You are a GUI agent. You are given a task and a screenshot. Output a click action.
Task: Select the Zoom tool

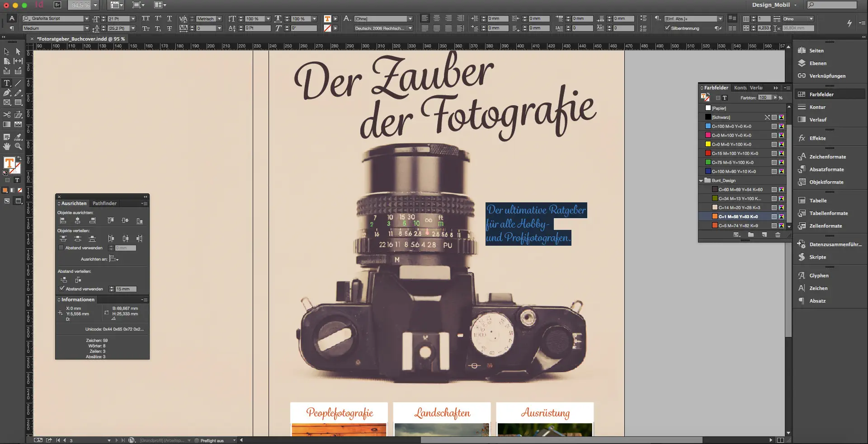[18, 147]
